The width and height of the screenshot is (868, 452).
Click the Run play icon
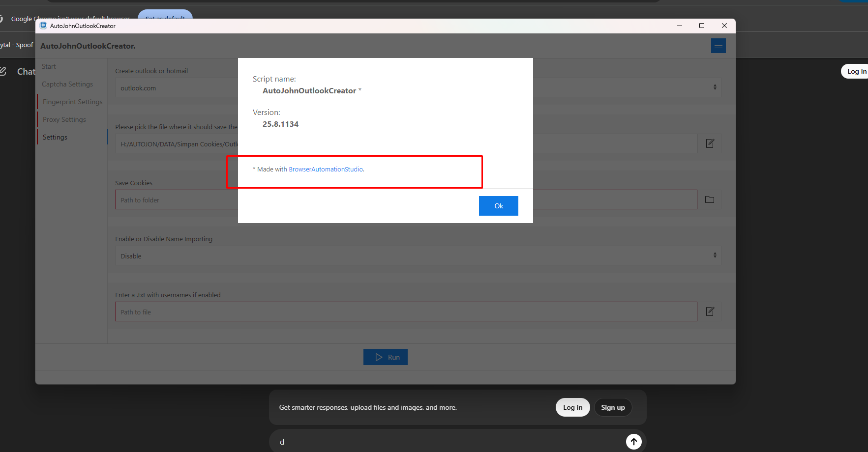[378, 357]
